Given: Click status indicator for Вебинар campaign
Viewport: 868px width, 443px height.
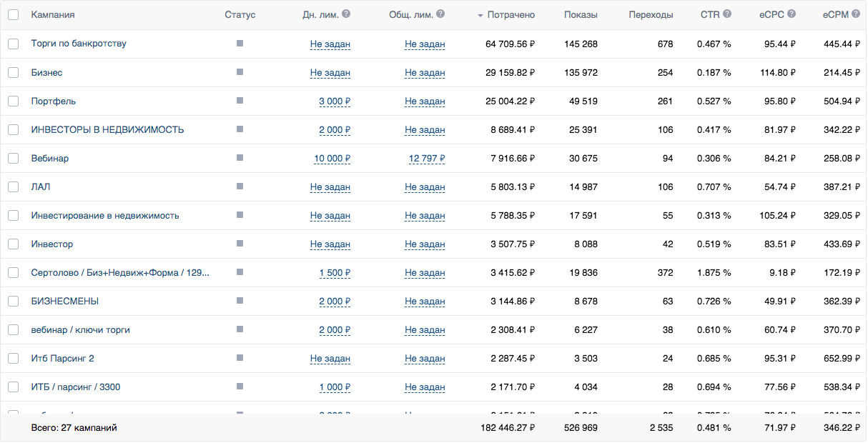Looking at the screenshot, I should [x=240, y=158].
